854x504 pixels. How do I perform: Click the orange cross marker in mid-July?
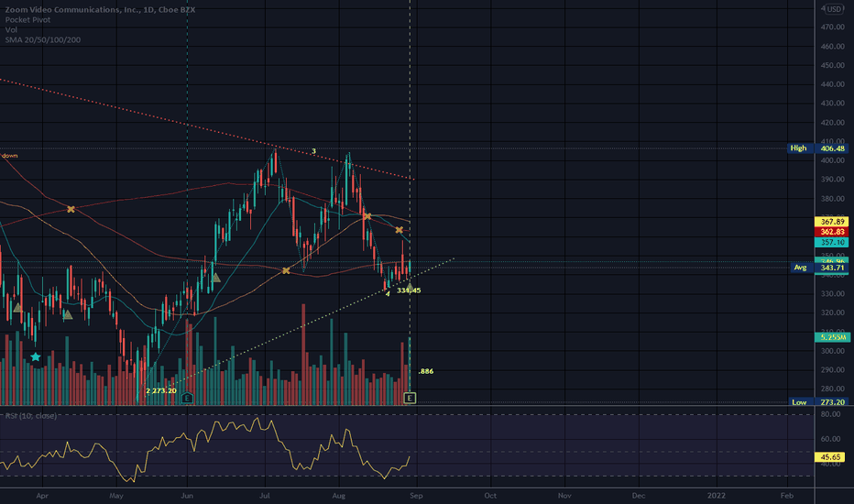point(286,270)
